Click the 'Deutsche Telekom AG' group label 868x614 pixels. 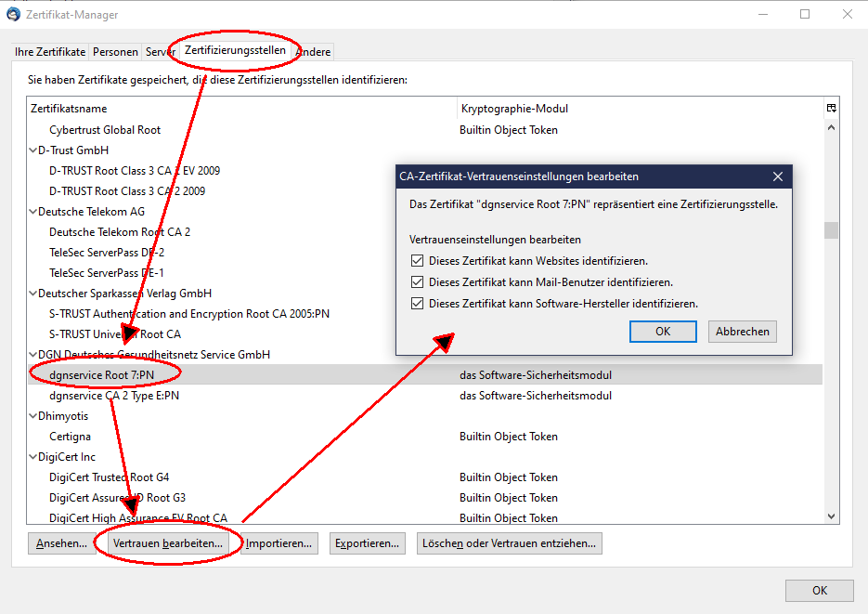[x=91, y=212]
